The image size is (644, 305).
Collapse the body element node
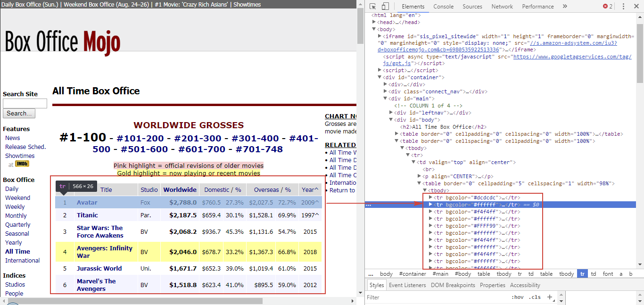click(x=374, y=29)
